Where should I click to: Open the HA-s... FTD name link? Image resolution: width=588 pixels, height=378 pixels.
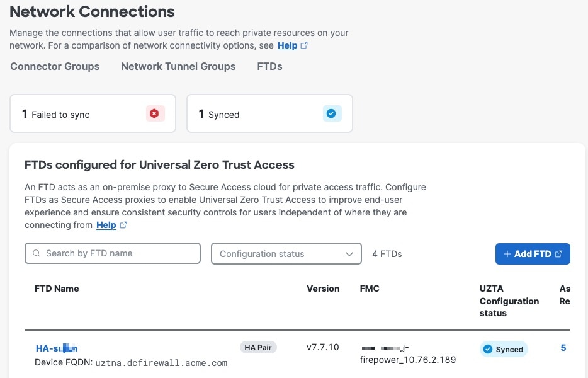[x=56, y=348]
